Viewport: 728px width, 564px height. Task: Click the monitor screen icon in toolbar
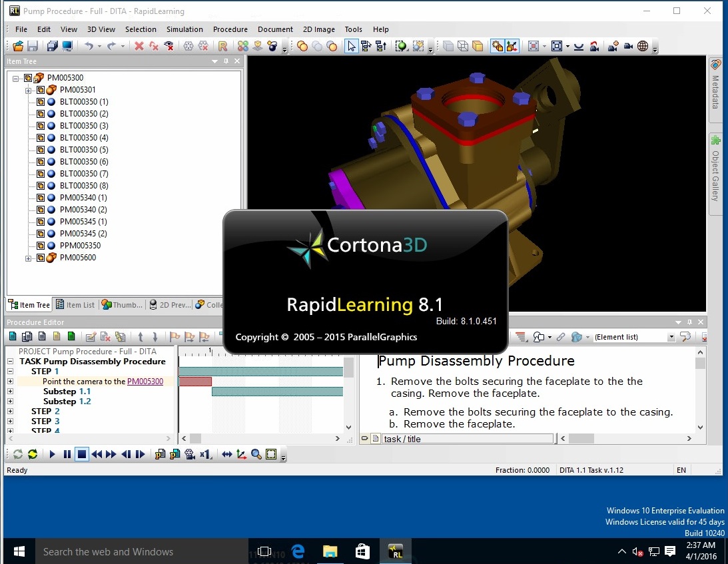coord(67,46)
